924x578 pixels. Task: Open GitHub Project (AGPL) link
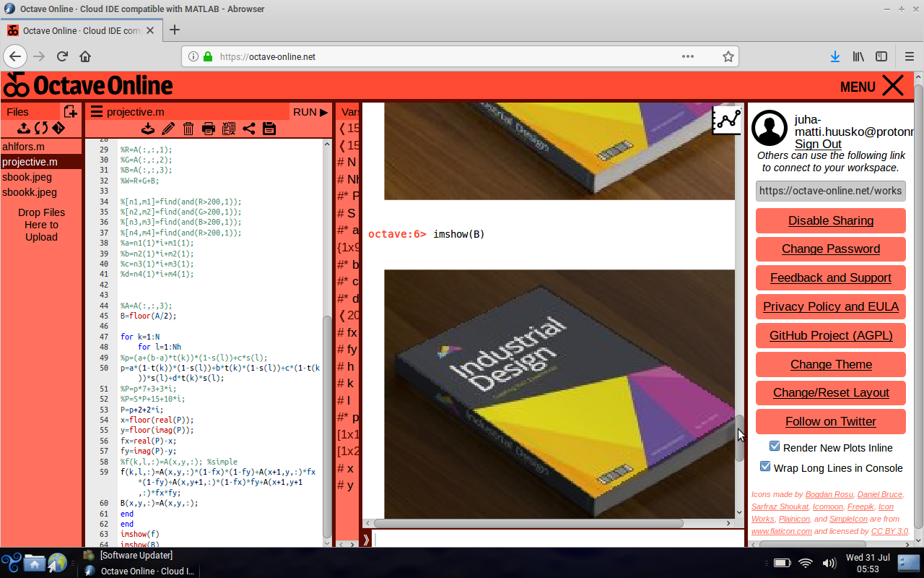831,335
